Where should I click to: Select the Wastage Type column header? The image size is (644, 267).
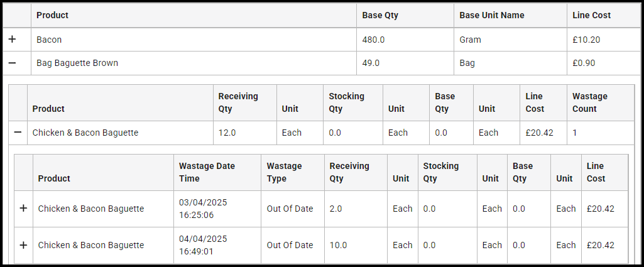point(284,172)
